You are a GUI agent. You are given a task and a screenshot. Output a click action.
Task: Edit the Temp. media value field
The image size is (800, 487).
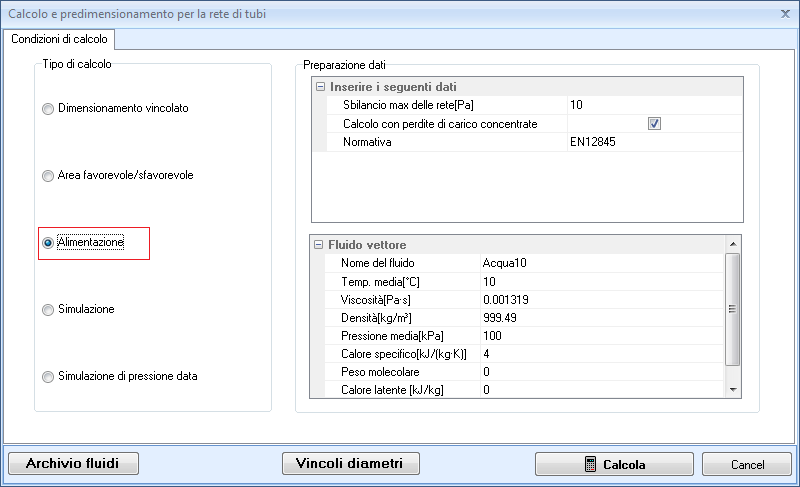click(600, 282)
